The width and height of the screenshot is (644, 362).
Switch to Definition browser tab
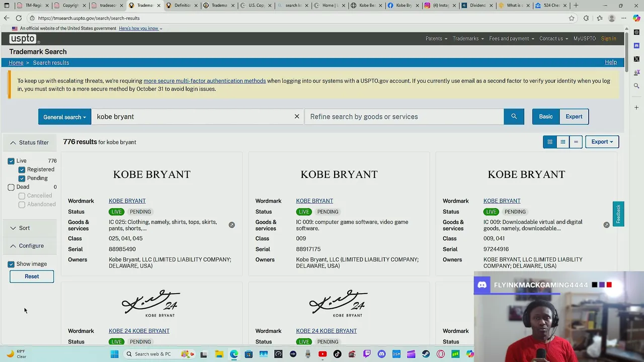pos(182,6)
